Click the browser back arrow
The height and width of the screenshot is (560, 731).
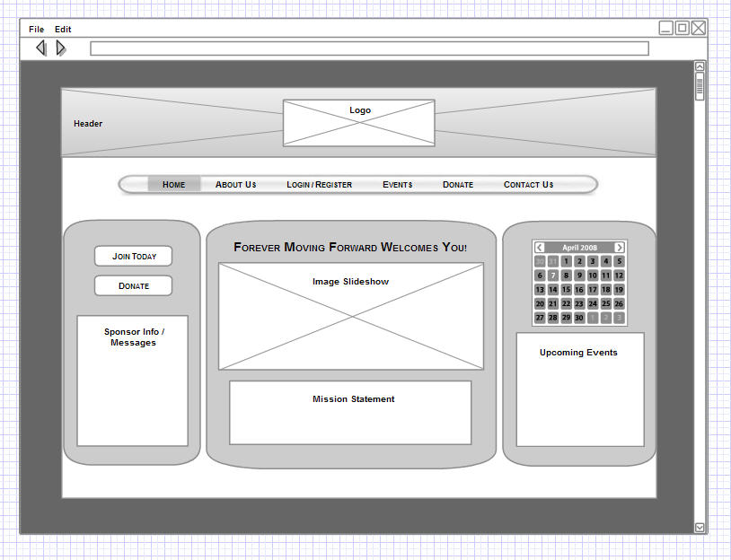click(41, 48)
